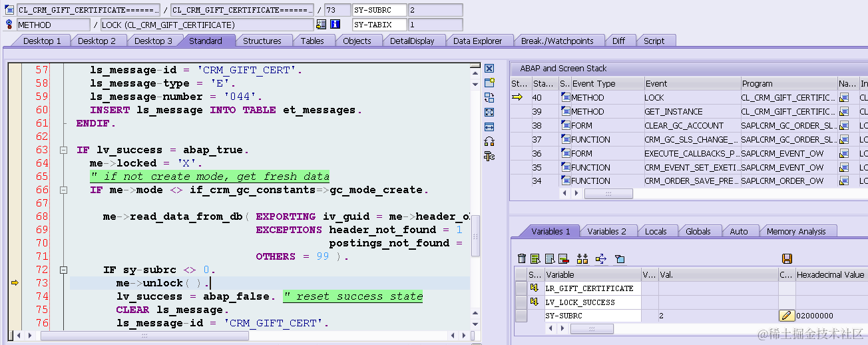This screenshot has height=345, width=868.
Task: Close the source code tool with X icon
Action: pos(489,69)
